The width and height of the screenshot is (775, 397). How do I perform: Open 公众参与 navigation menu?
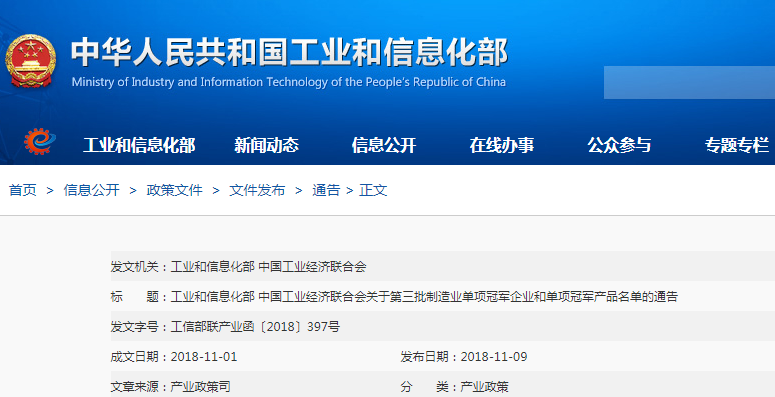(619, 145)
